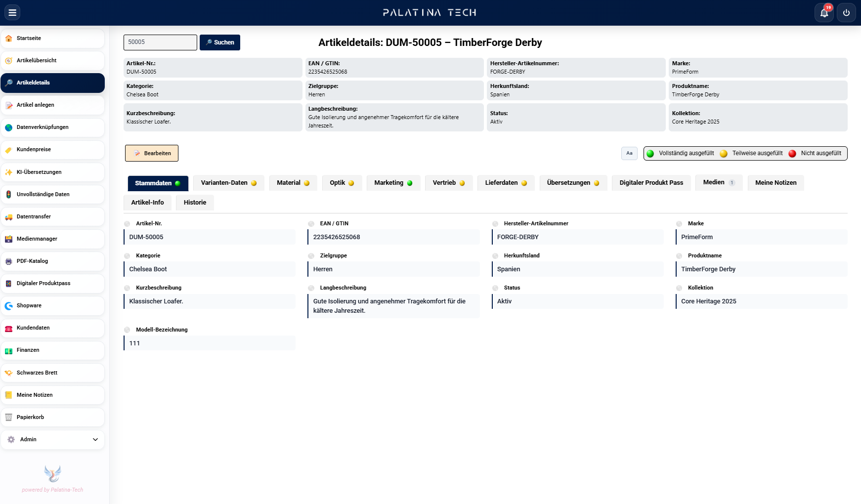Open Digitaler Produktpass sidebar item
Image resolution: width=861 pixels, height=504 pixels.
point(52,284)
